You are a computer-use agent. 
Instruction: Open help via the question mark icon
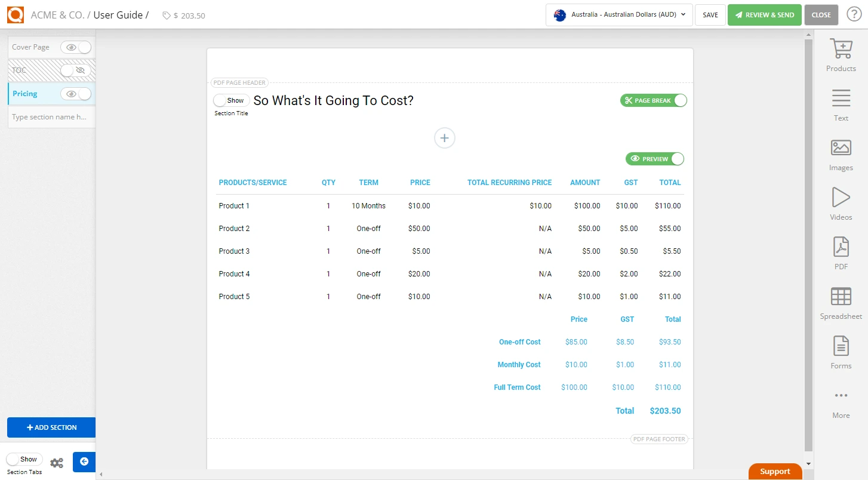click(x=854, y=14)
